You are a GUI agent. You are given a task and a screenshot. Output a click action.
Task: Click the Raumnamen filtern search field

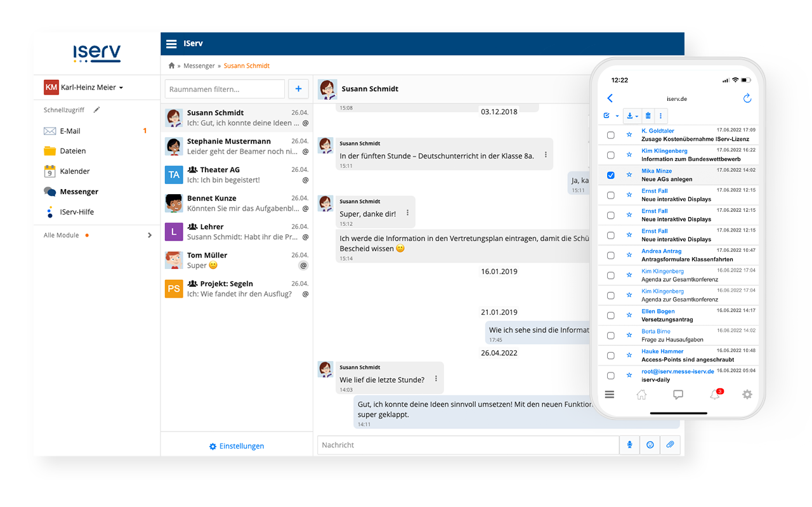tap(225, 89)
